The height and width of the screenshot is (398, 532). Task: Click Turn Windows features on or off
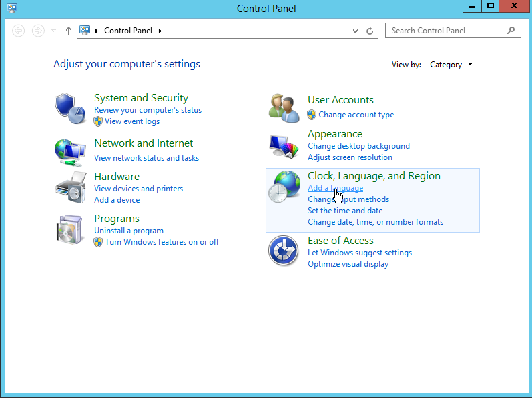[162, 242]
